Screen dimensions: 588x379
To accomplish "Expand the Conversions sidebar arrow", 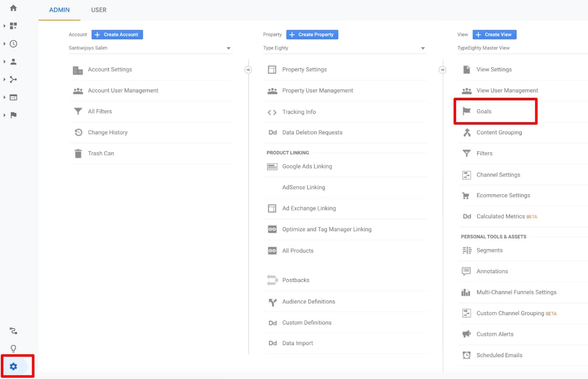I will [x=4, y=115].
